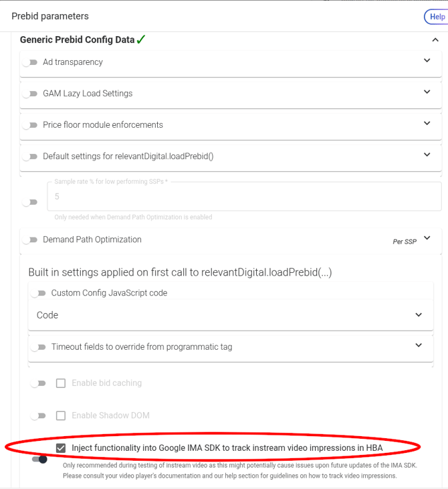Viewport: 448px width, 489px height.
Task: Toggle Default settings for loadPrebid switch
Action: click(x=29, y=157)
